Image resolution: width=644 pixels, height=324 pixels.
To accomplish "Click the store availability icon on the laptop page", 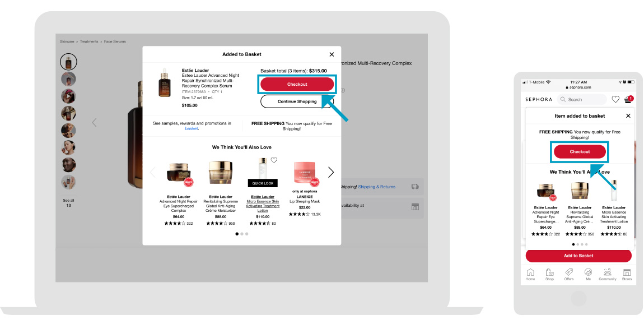I will [x=415, y=206].
